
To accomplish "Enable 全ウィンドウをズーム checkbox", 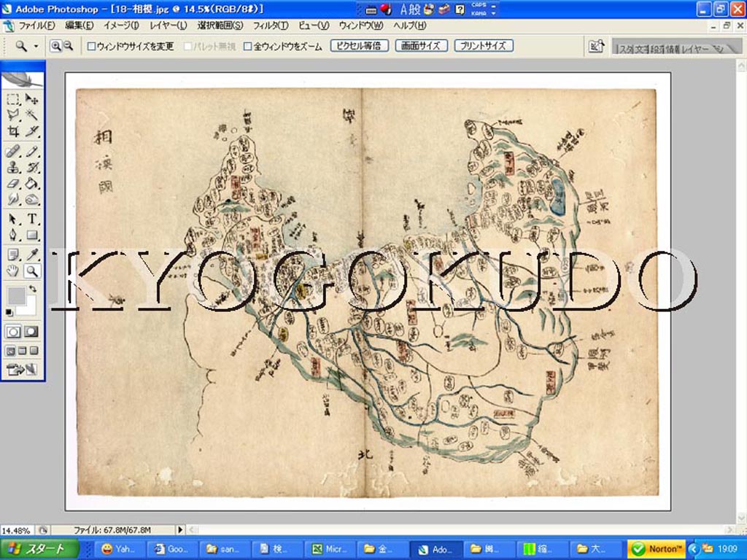I will (248, 46).
